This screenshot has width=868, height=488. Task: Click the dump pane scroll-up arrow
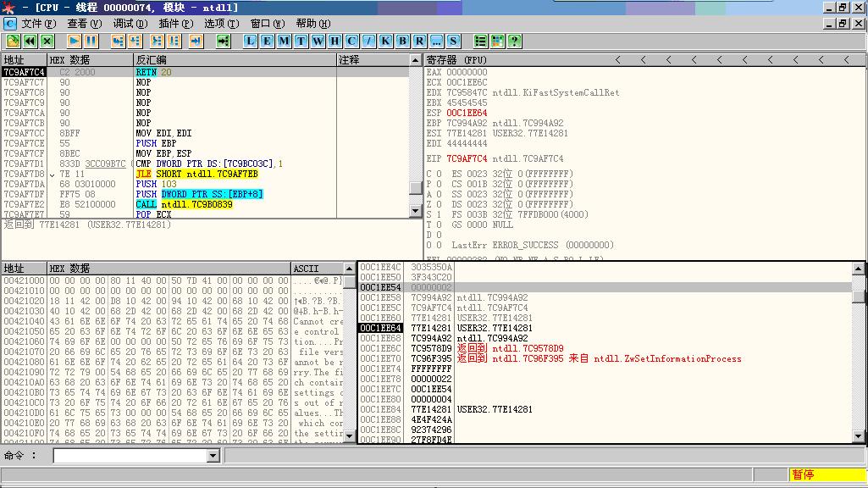point(349,269)
